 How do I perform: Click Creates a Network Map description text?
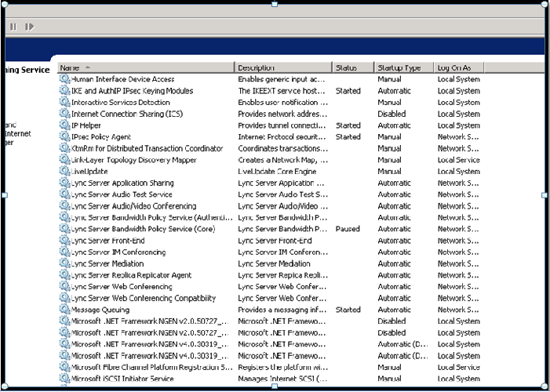282,160
